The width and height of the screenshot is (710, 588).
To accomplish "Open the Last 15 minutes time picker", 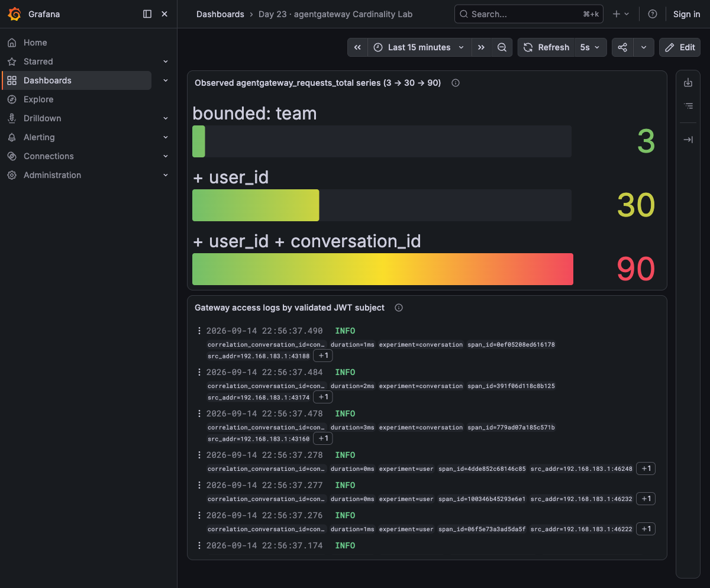I will (x=419, y=47).
